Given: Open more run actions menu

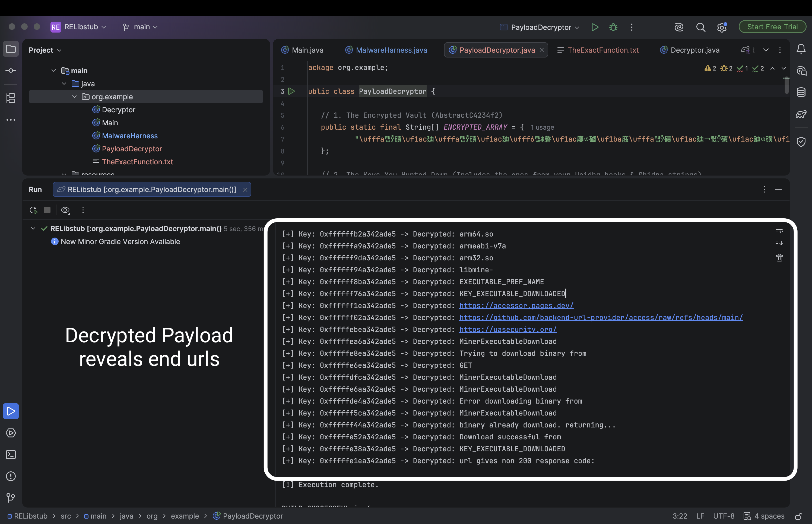Looking at the screenshot, I should coord(632,27).
